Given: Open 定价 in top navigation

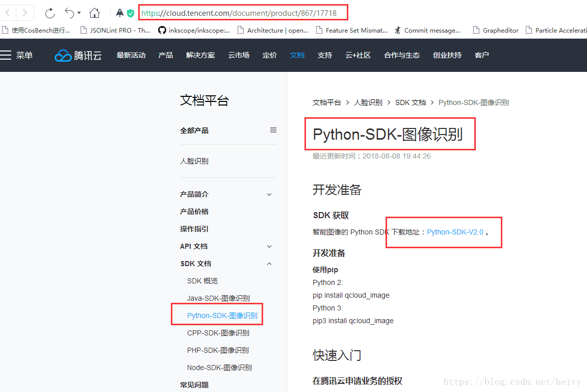Looking at the screenshot, I should pyautogui.click(x=270, y=56).
